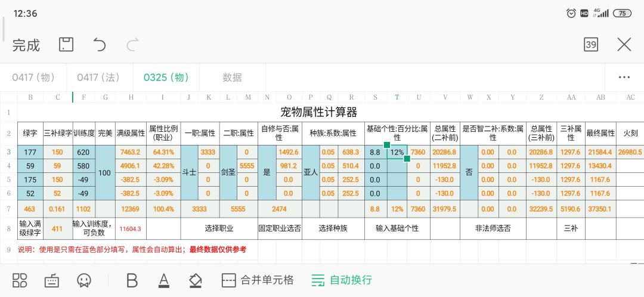Image resolution: width=644 pixels, height=297 pixels.
Task: Tap 合并单元格 merge cells tool
Action: click(x=258, y=280)
